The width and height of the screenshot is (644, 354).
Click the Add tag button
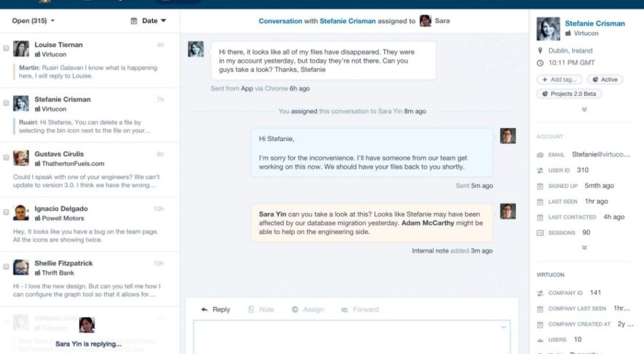point(559,80)
